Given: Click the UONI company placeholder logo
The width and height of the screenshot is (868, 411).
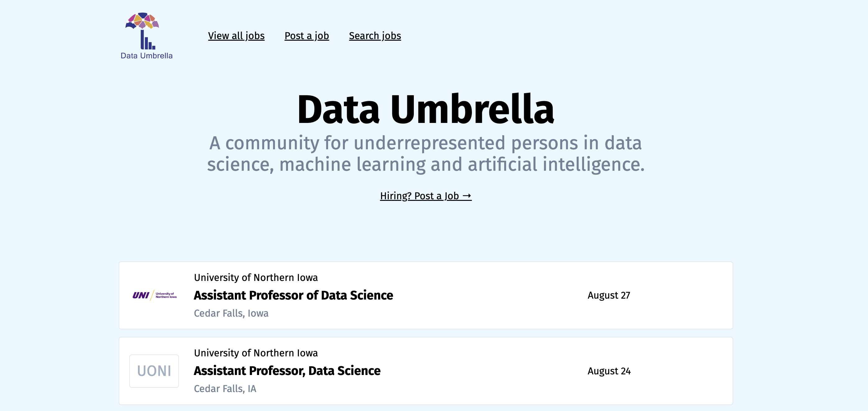Looking at the screenshot, I should (154, 371).
